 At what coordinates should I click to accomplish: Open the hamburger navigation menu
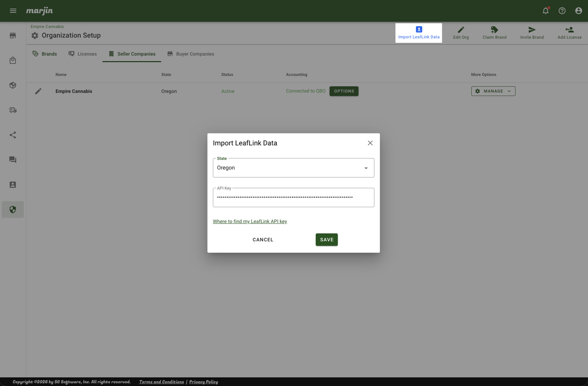[13, 11]
